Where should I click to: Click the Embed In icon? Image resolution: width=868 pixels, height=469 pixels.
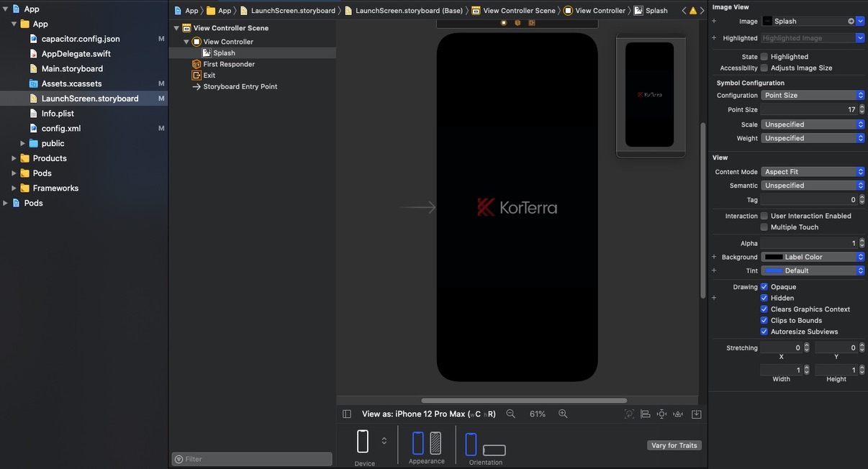coord(696,414)
